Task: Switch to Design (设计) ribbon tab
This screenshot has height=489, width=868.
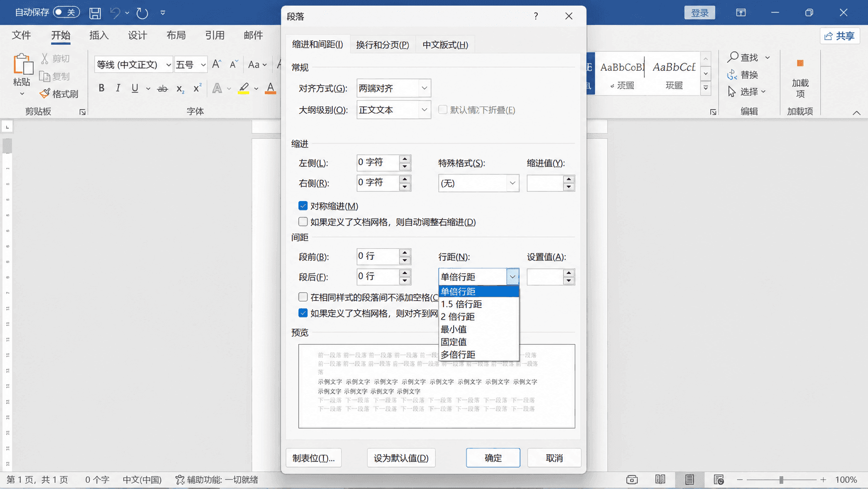Action: coord(137,35)
